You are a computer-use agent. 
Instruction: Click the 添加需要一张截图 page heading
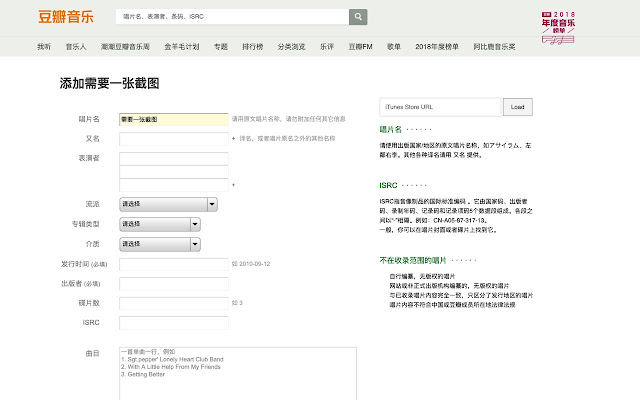(x=109, y=83)
